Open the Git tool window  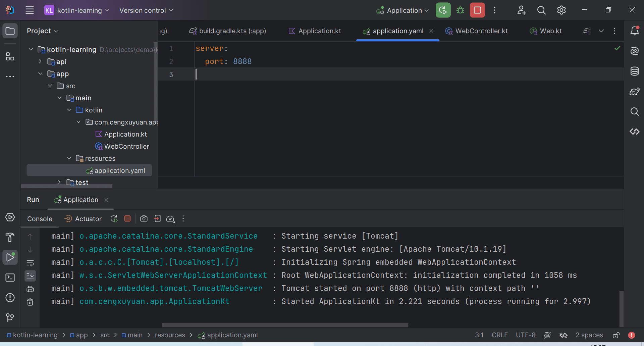click(10, 317)
